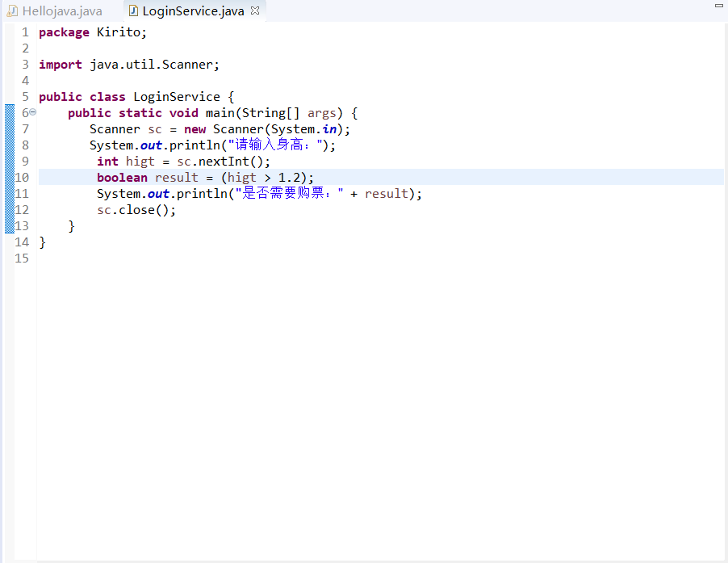The height and width of the screenshot is (563, 728).
Task: Collapse the main method fold at line 6
Action: coord(33,112)
